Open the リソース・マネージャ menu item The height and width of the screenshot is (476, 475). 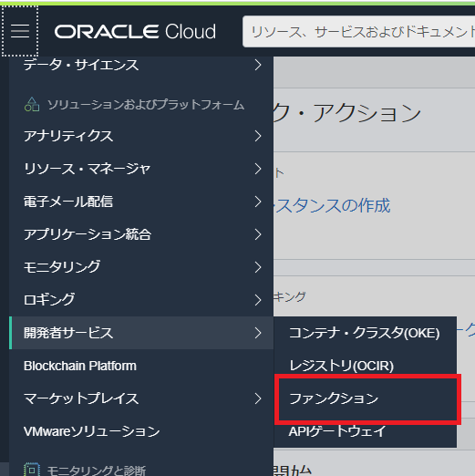[141, 169]
